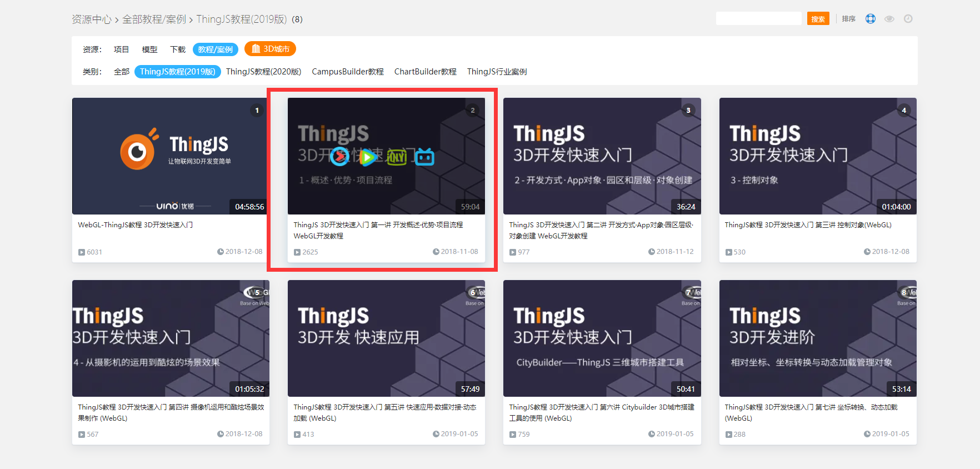Open video 8 thumbnail 3D开发进阶

click(x=818, y=338)
